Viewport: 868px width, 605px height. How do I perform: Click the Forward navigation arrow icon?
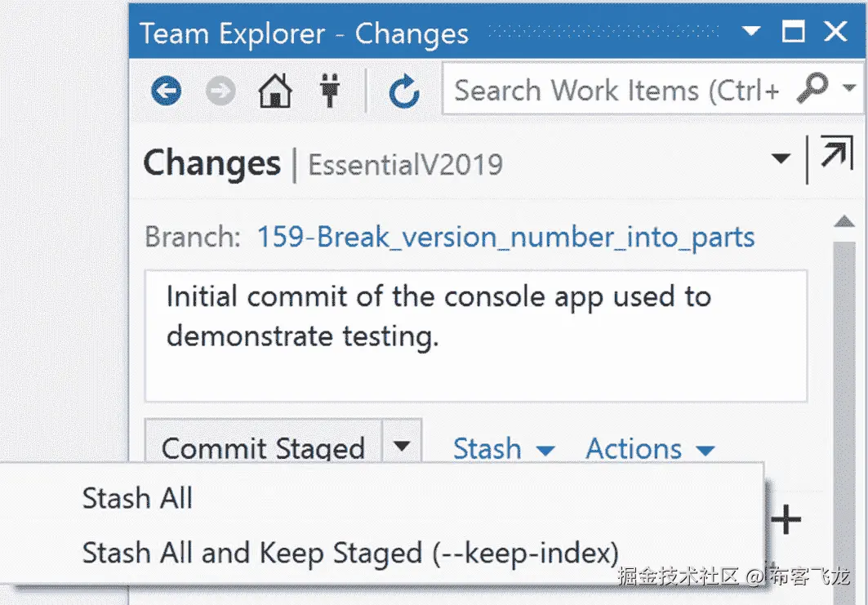(220, 91)
